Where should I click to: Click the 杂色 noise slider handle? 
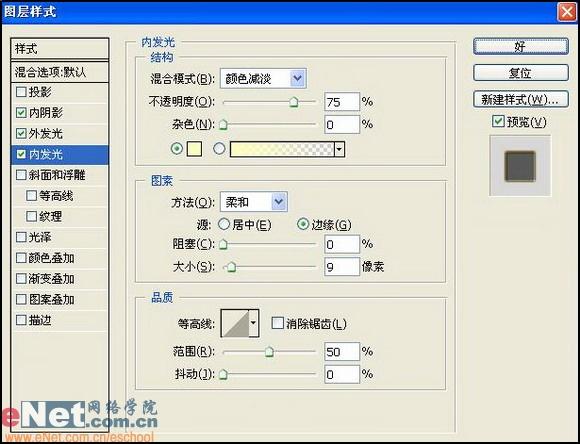point(223,125)
